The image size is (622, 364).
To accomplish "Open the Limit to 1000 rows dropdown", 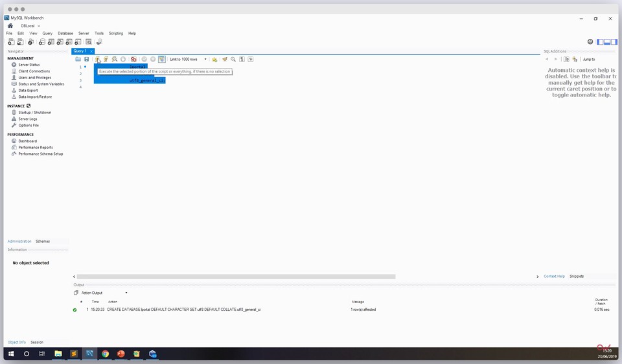I will coord(188,59).
